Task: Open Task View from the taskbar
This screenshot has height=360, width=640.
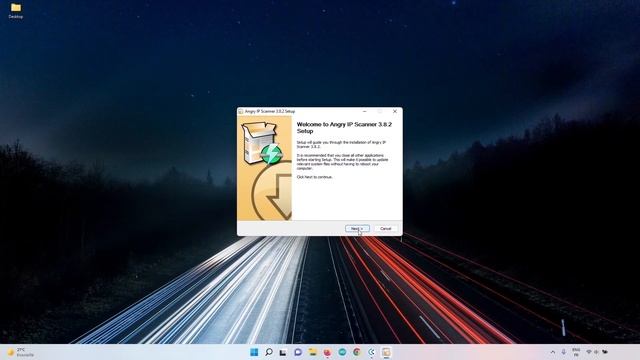Action: pos(283,352)
